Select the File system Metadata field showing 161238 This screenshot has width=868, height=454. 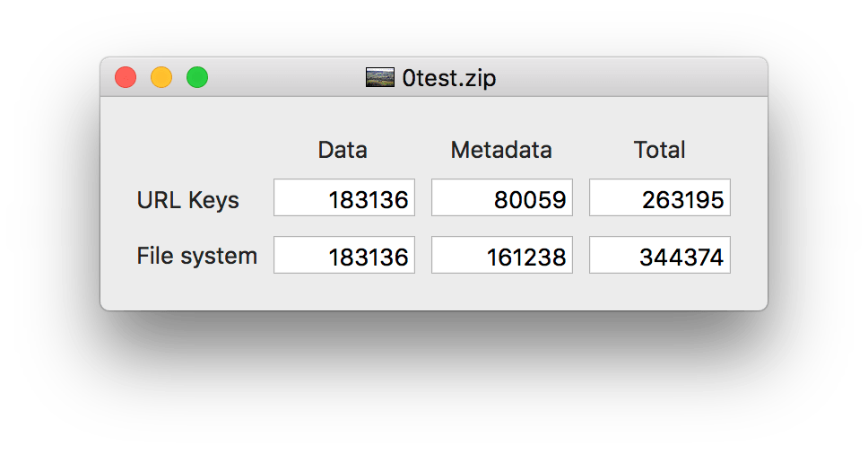click(502, 256)
